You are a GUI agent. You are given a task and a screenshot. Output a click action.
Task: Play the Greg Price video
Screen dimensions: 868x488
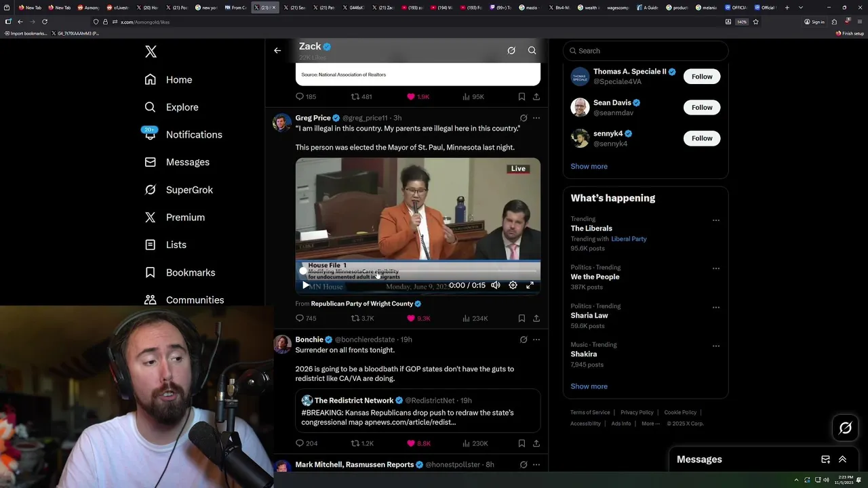pos(306,285)
